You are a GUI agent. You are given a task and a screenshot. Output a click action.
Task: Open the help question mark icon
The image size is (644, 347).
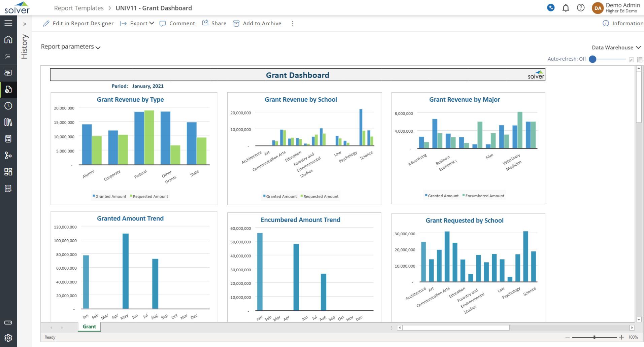[580, 8]
